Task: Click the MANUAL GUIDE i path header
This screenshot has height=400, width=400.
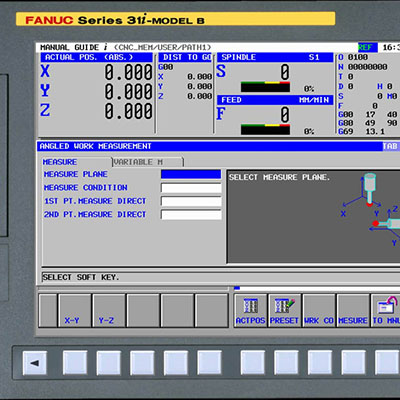Action: [x=126, y=47]
